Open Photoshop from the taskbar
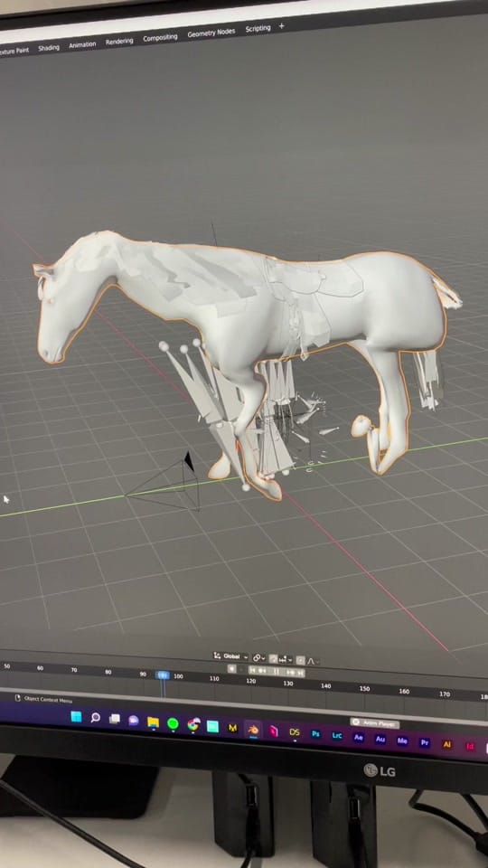Screen dimensions: 488x868 [315, 734]
